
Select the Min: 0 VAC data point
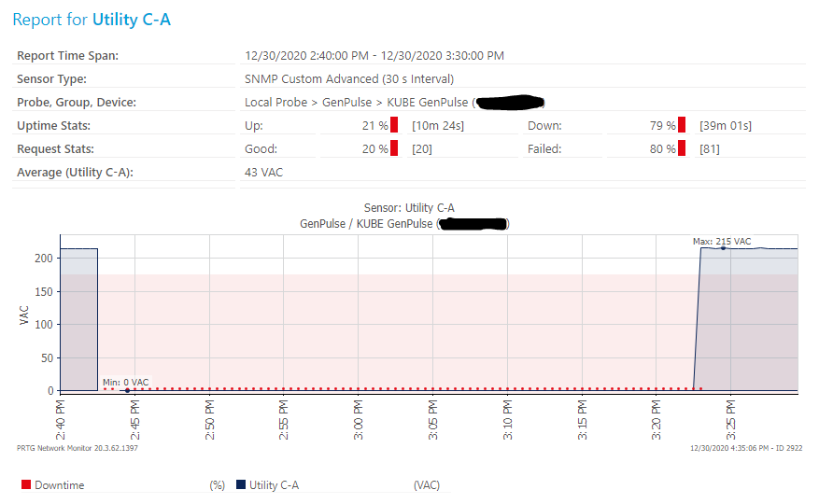pos(127,390)
